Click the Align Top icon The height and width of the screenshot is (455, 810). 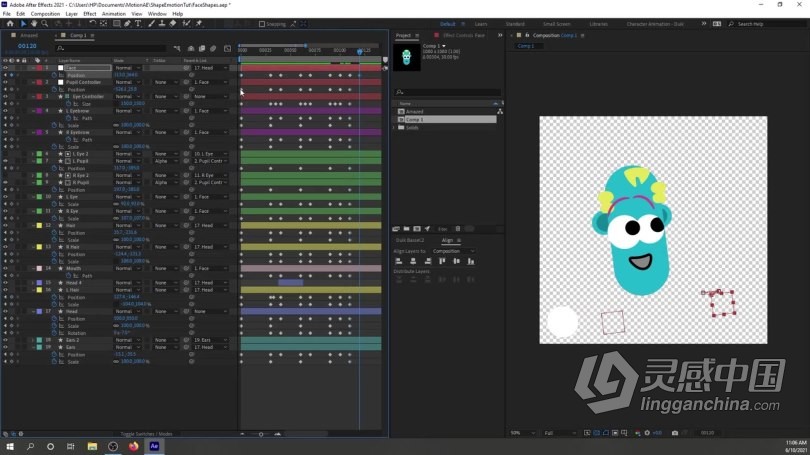tap(442, 261)
